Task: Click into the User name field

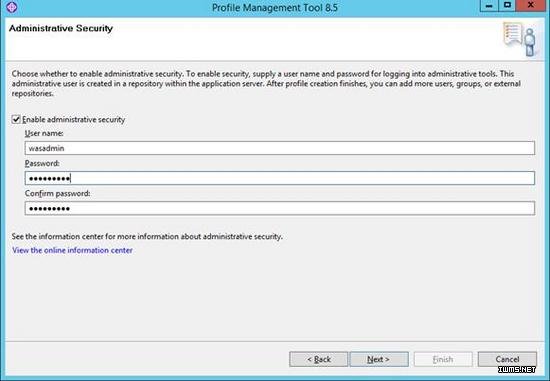Action: coord(280,148)
